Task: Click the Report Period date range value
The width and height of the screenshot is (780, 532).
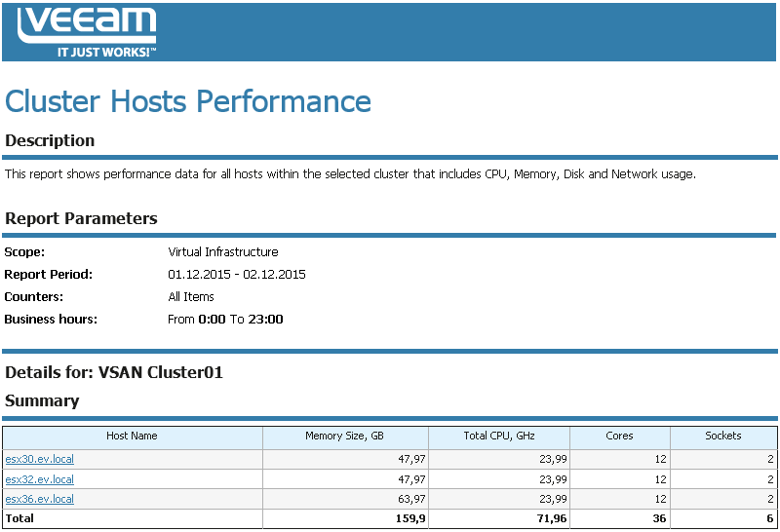Action: (237, 275)
